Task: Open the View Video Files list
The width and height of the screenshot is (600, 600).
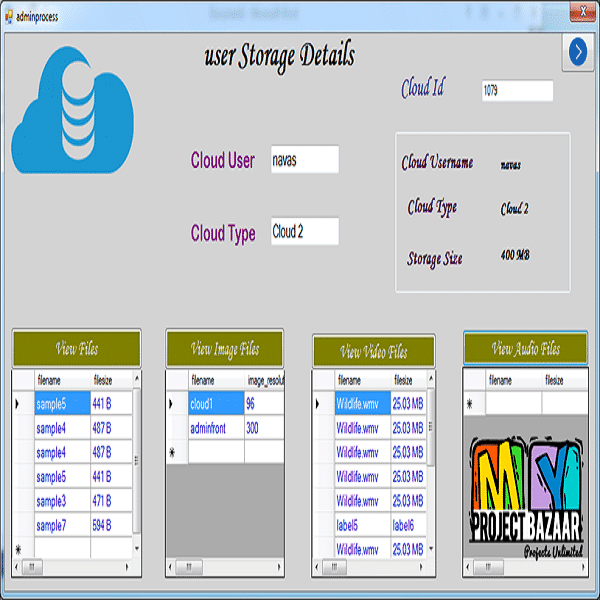Action: point(373,351)
